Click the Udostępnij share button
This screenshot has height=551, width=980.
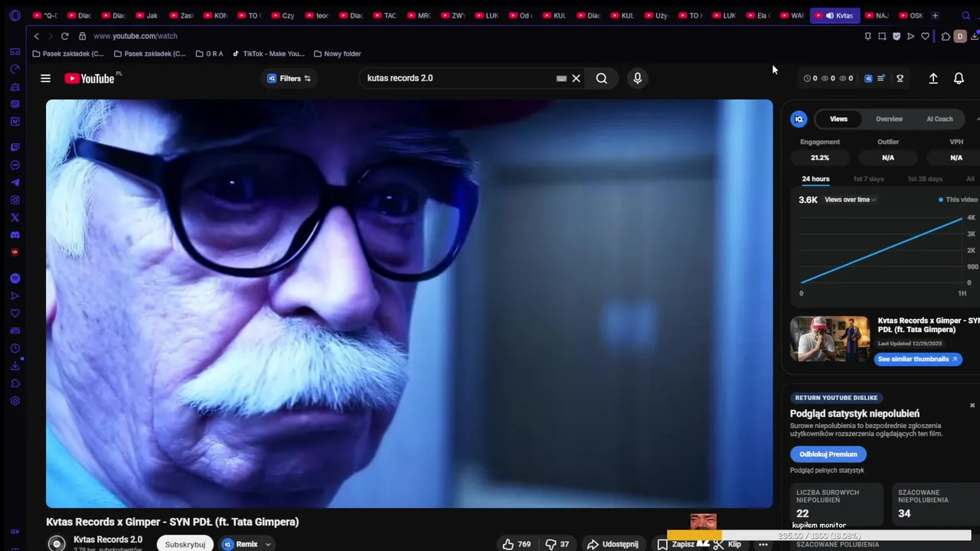coord(612,544)
